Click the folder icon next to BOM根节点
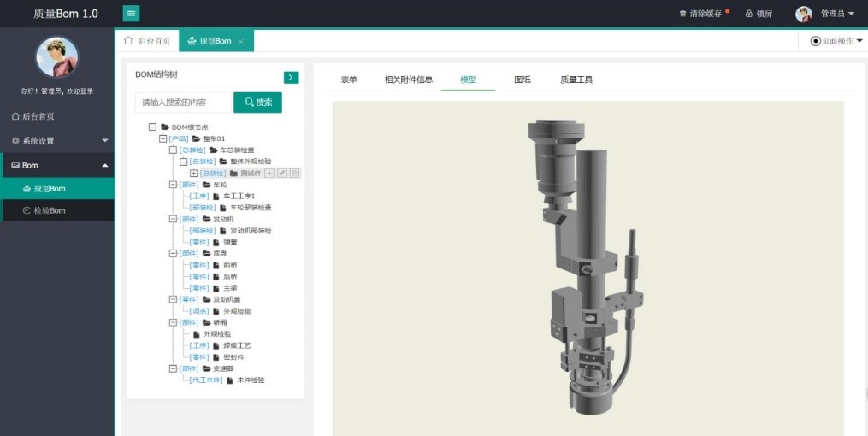 pyautogui.click(x=165, y=127)
